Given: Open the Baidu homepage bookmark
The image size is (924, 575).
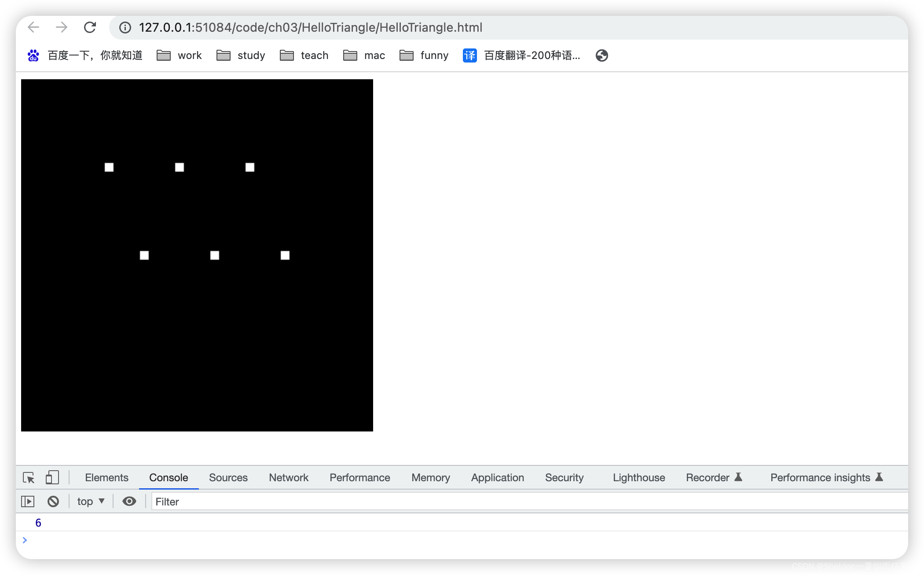Looking at the screenshot, I should (x=85, y=55).
